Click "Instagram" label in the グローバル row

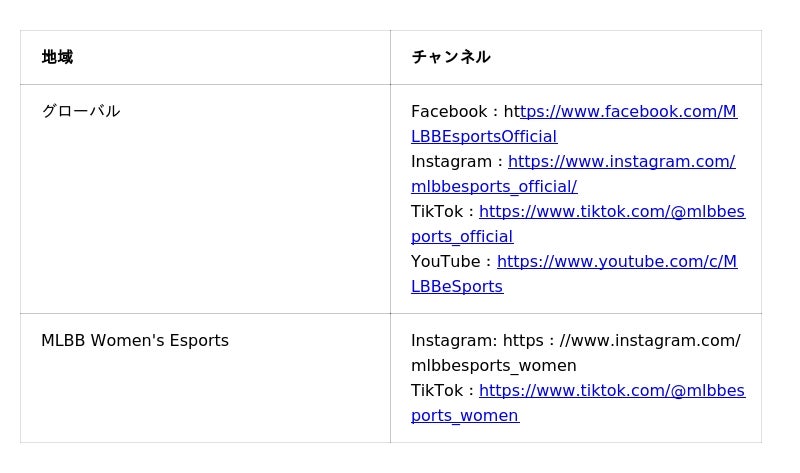click(x=451, y=162)
